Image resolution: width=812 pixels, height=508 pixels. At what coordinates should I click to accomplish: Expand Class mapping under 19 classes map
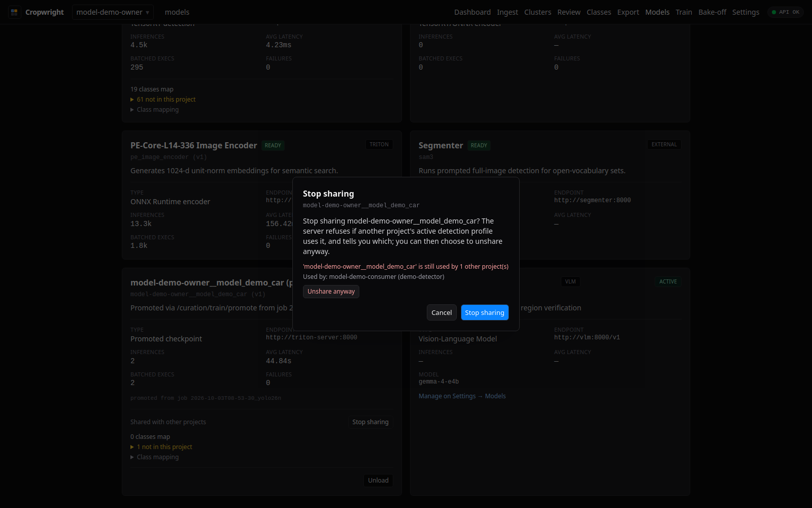click(x=155, y=110)
